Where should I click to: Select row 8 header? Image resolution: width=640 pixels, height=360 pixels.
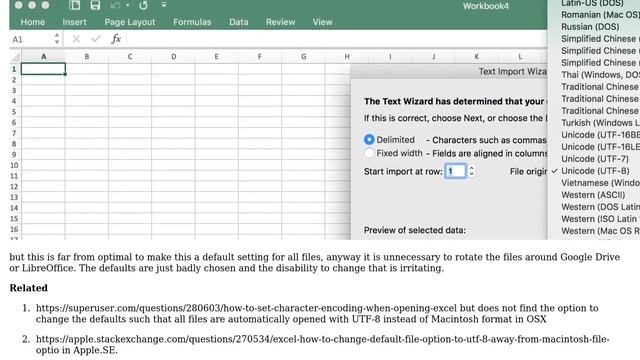point(14,144)
